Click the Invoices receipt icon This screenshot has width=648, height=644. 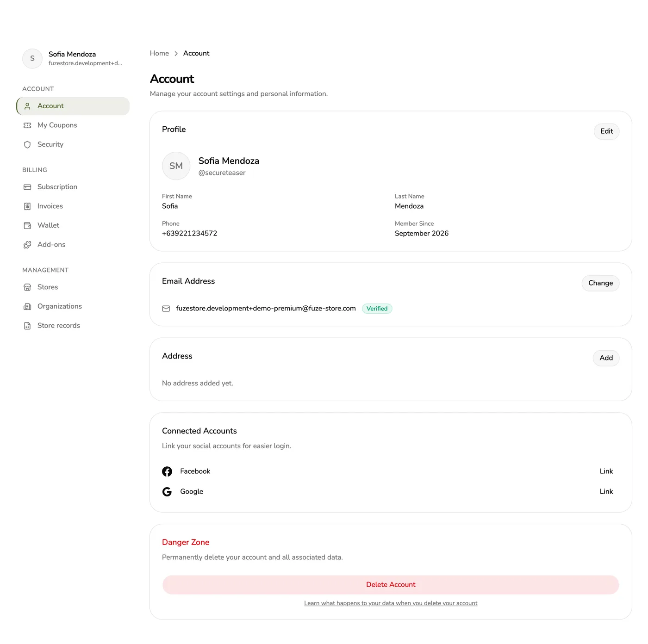point(27,206)
